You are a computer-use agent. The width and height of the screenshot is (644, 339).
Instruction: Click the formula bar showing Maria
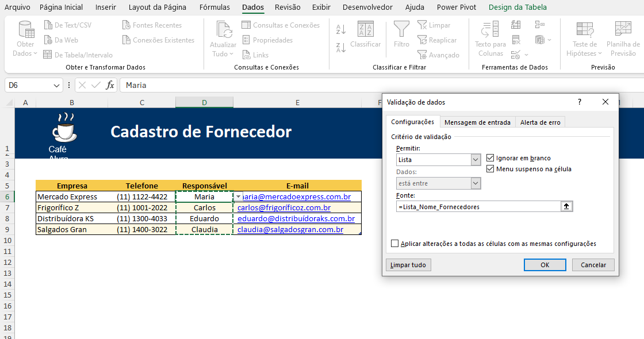coord(382,86)
